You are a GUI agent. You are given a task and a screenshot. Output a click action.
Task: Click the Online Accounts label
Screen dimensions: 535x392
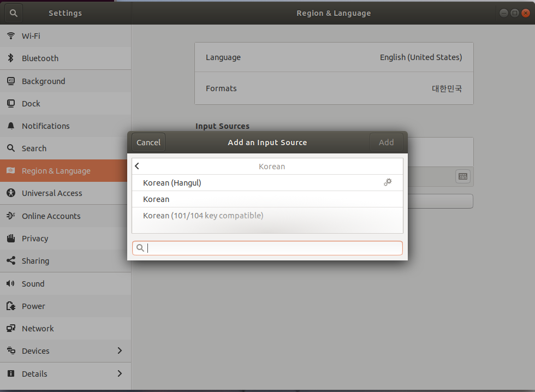pyautogui.click(x=51, y=216)
